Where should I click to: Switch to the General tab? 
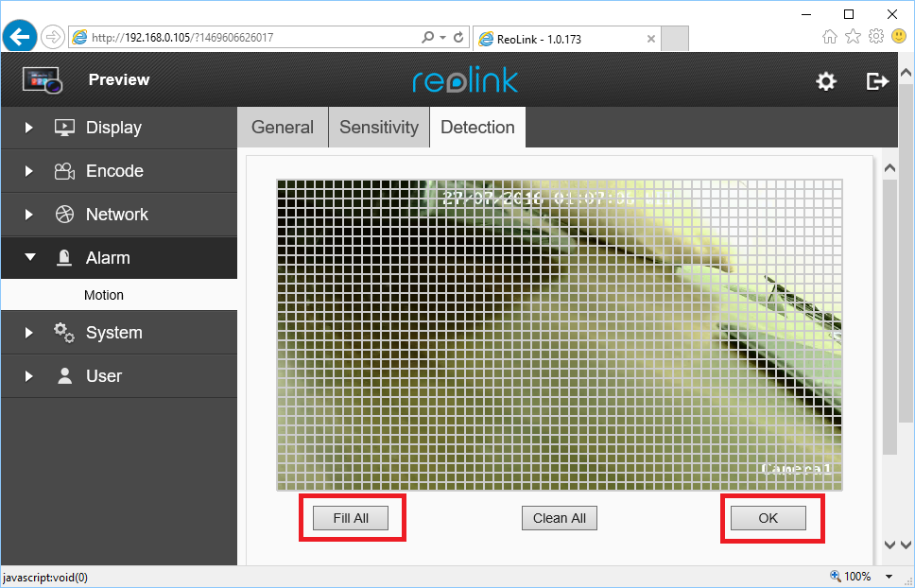click(x=282, y=128)
